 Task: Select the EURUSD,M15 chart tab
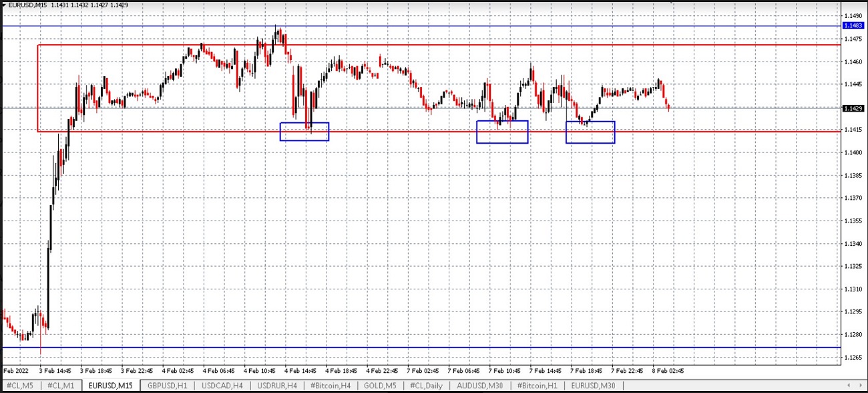pyautogui.click(x=111, y=386)
